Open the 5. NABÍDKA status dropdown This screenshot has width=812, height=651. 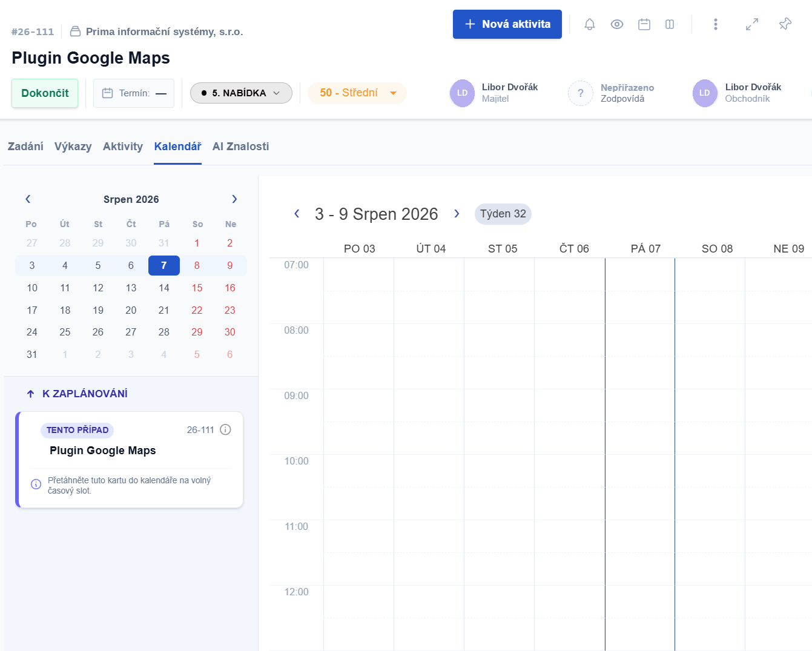[241, 93]
